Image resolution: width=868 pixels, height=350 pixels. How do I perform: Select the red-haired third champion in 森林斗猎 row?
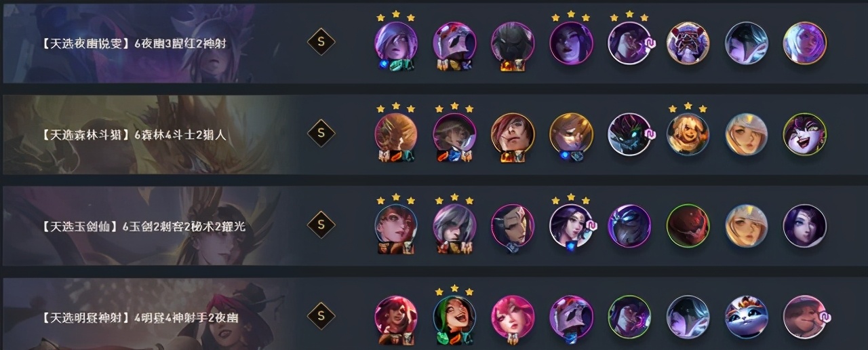tap(513, 134)
